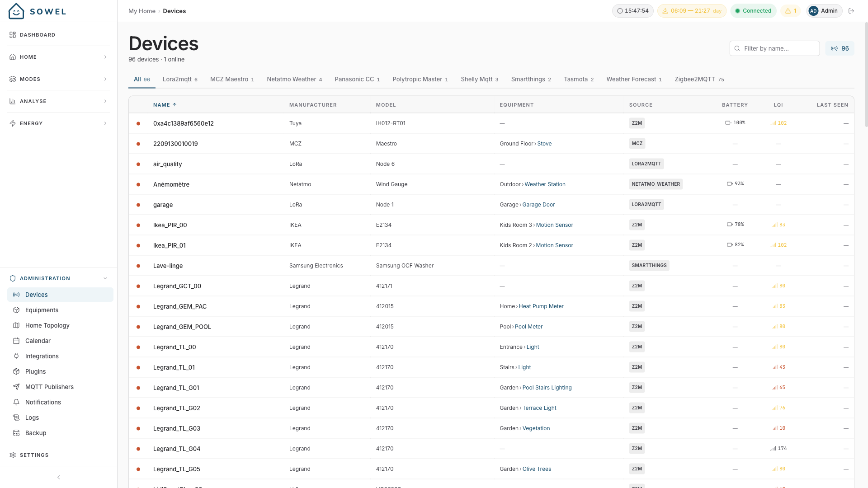Open the Calendar page
Screen dimensions: 868x488
tap(60, 341)
